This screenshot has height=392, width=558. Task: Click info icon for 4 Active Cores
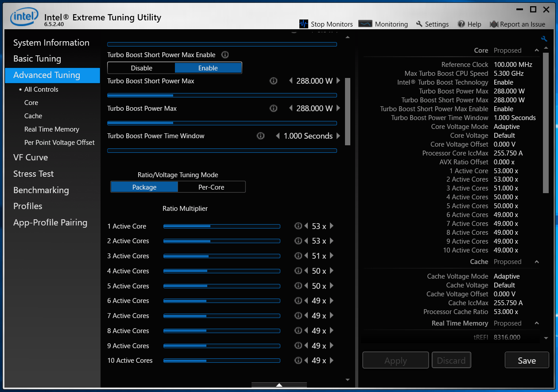pos(298,271)
